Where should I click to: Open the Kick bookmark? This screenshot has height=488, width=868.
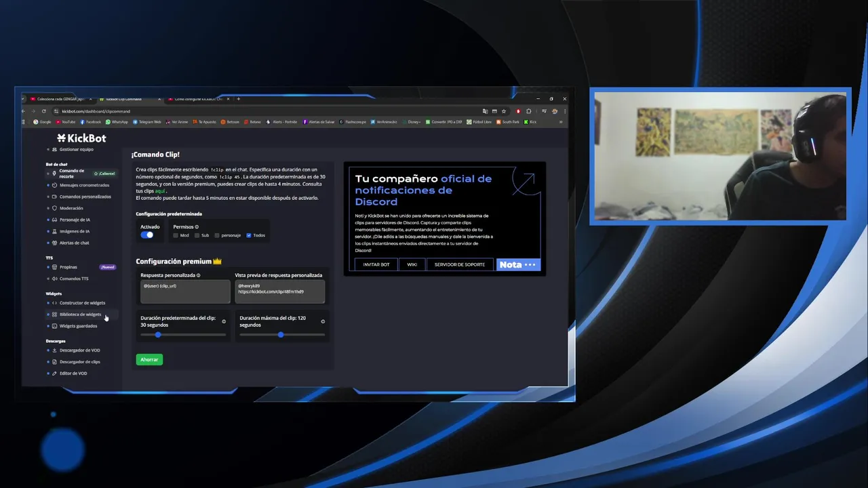click(x=530, y=122)
